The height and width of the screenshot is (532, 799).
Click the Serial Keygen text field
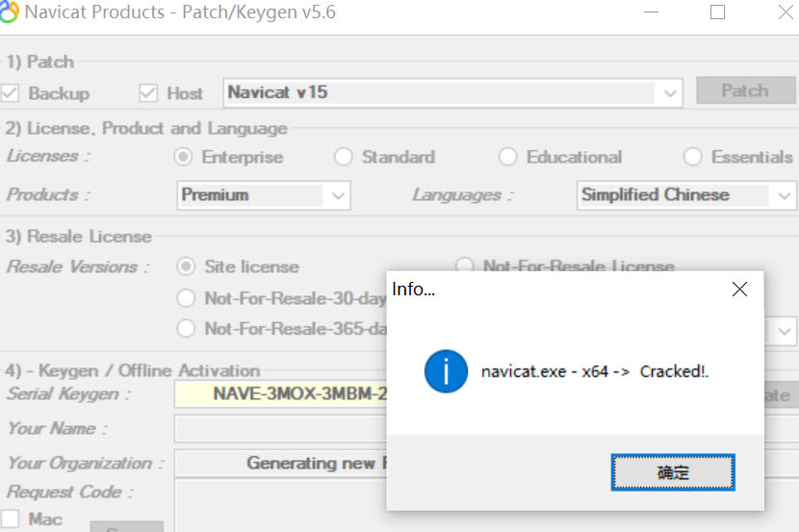coord(279,393)
